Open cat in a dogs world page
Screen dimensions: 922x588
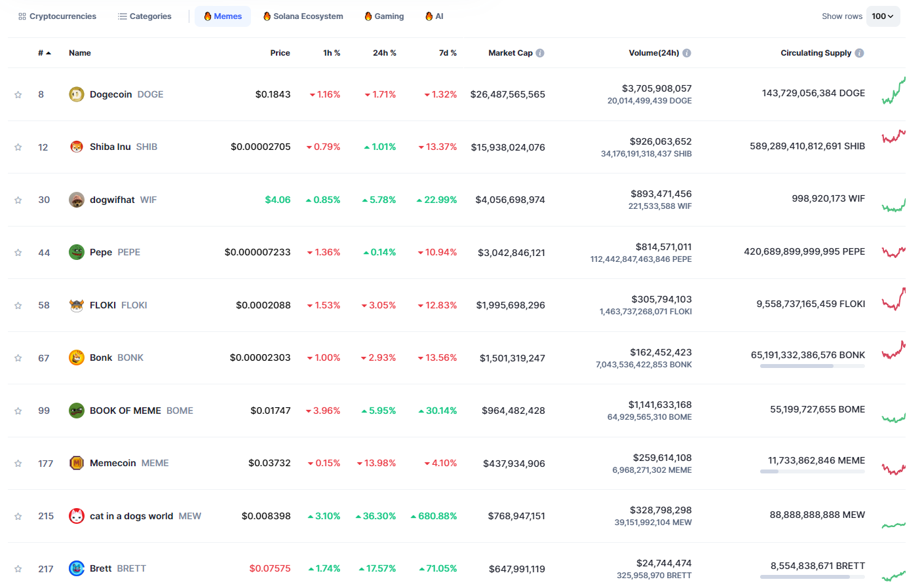131,516
